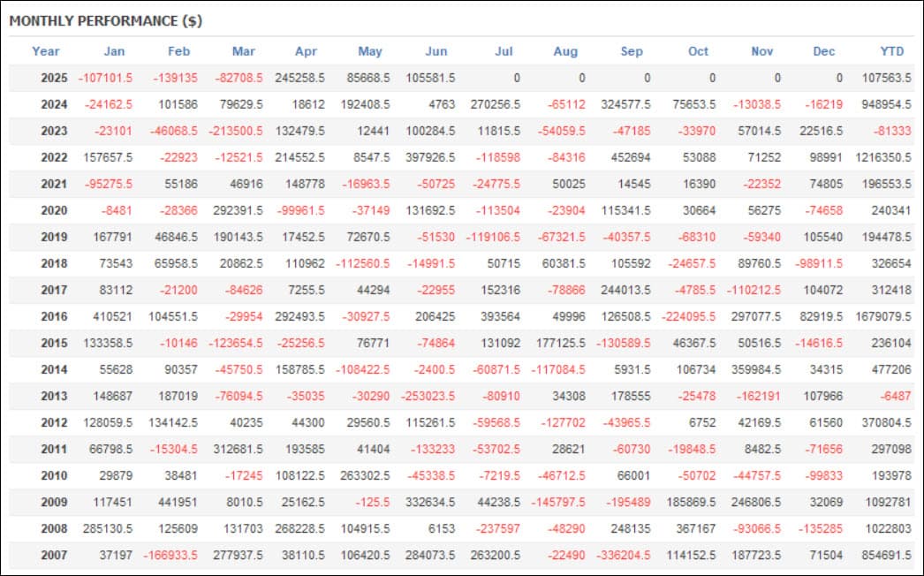Click the Oct column header
Viewport: 924px width, 576px height.
(x=699, y=51)
